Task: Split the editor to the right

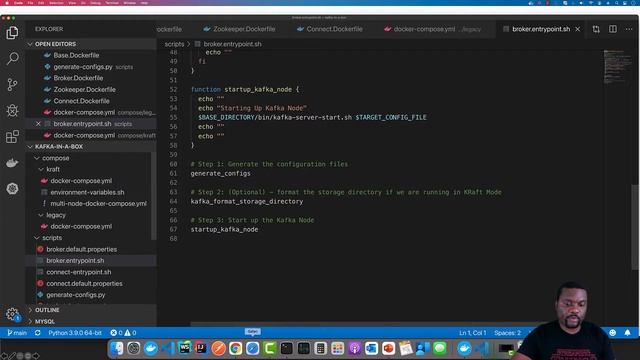Action: tap(613, 29)
